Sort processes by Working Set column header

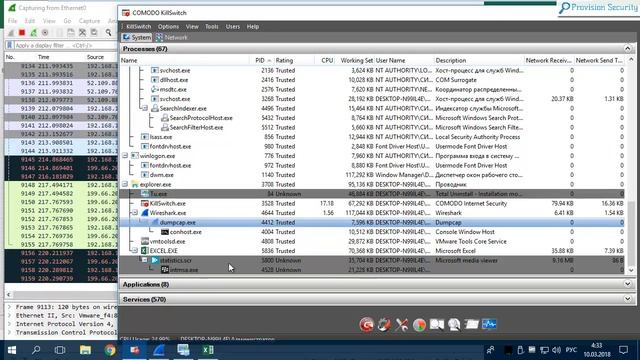point(356,60)
